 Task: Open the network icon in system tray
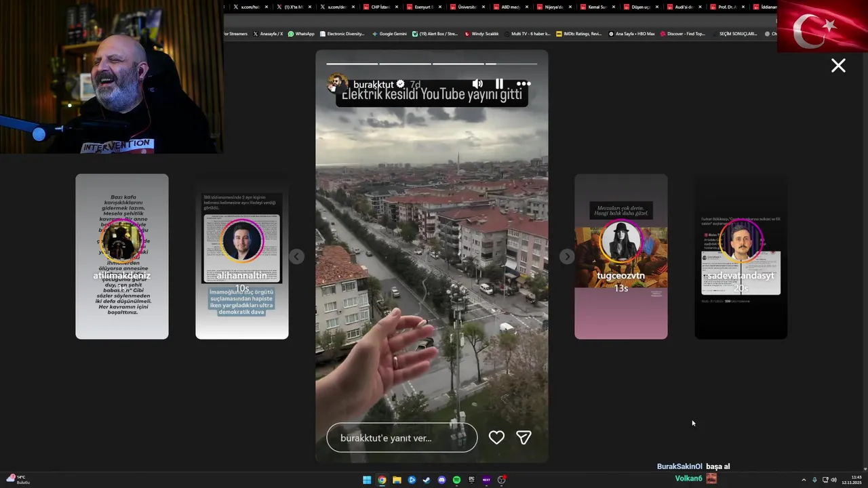[825, 480]
